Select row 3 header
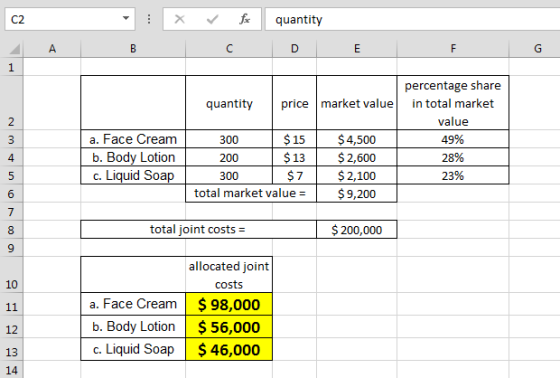 click(x=11, y=139)
